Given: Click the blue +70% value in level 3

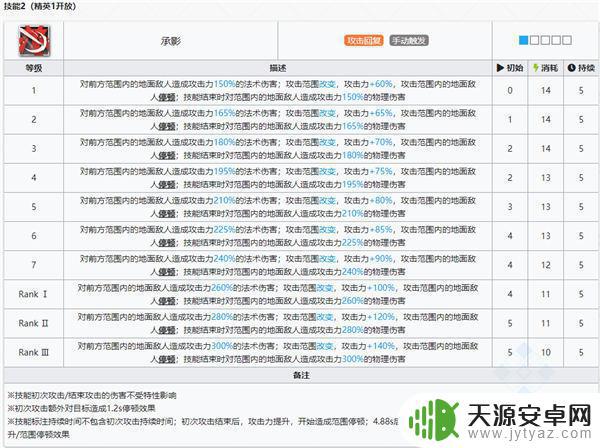Looking at the screenshot, I should (x=381, y=142).
